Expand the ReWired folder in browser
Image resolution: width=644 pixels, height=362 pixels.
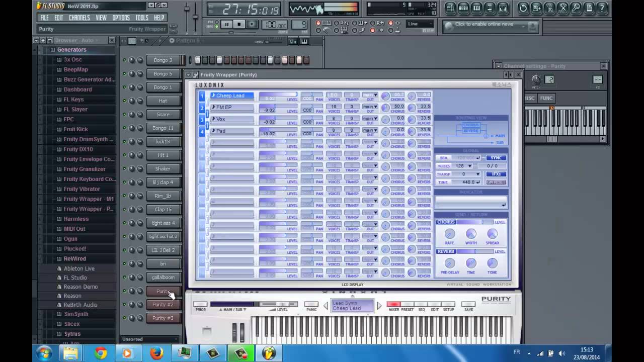pos(74,258)
